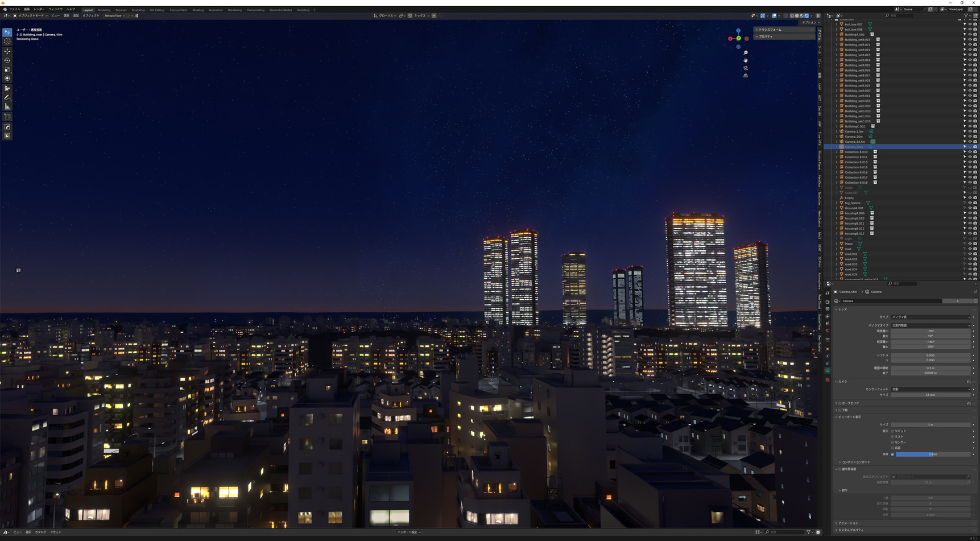Viewport: 980px width, 541px height.
Task: Select the Measure ruler tool
Action: click(7, 106)
